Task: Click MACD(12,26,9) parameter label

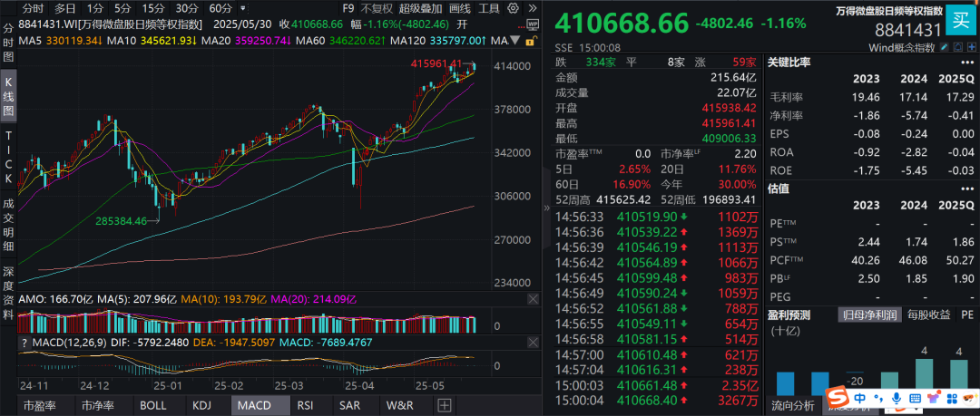Action: click(68, 343)
